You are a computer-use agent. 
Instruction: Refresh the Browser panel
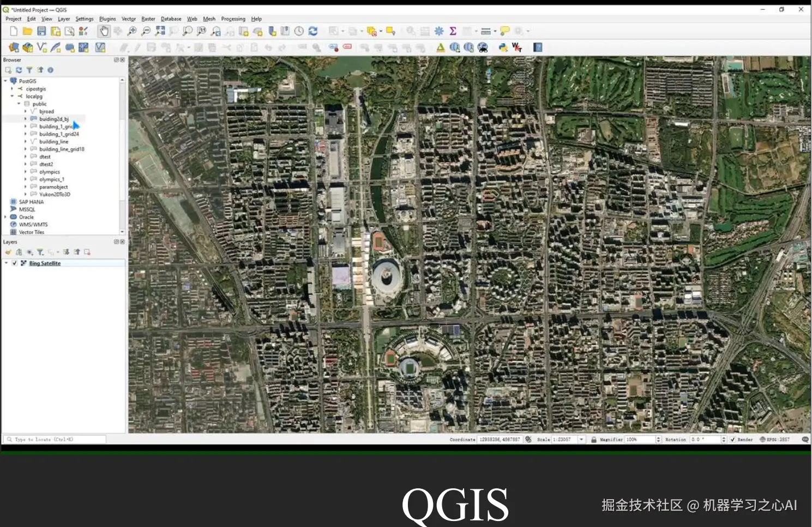(x=19, y=70)
